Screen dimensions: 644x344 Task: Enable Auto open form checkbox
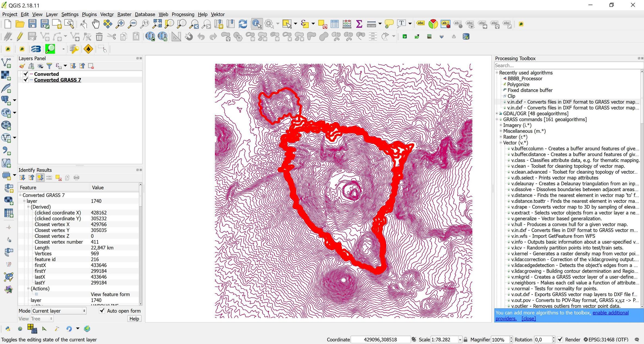pyautogui.click(x=101, y=310)
